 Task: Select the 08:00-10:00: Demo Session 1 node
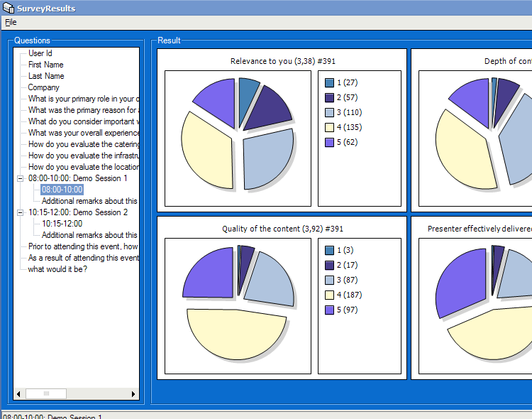coord(78,178)
